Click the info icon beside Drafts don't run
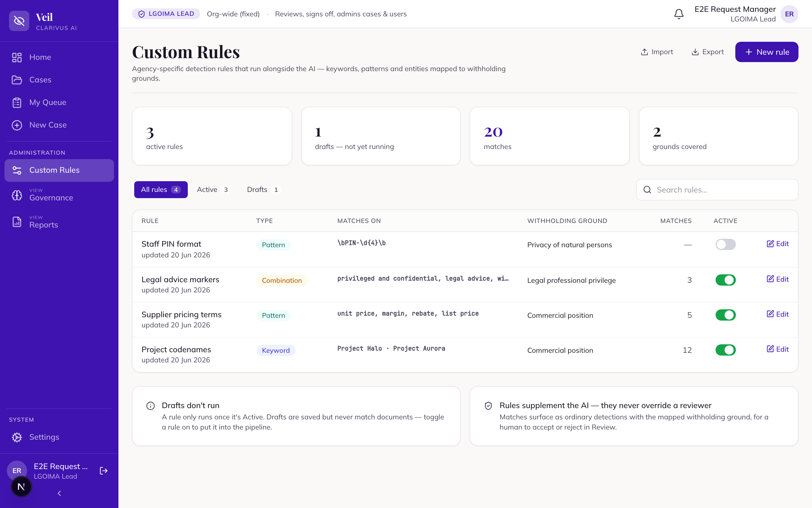Screen dimensions: 812x508 click(151, 406)
